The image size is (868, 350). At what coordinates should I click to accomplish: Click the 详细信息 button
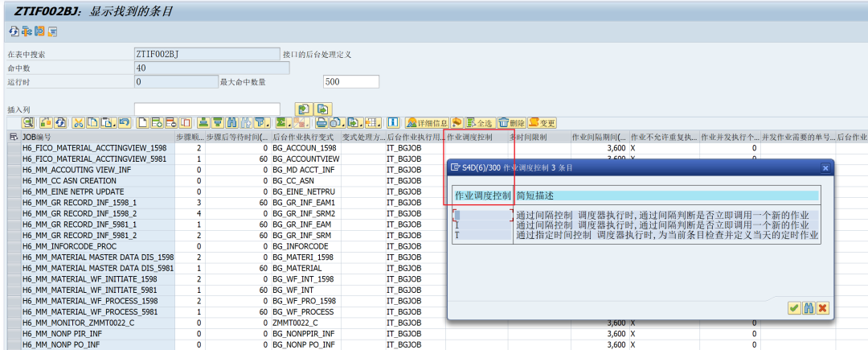(427, 123)
